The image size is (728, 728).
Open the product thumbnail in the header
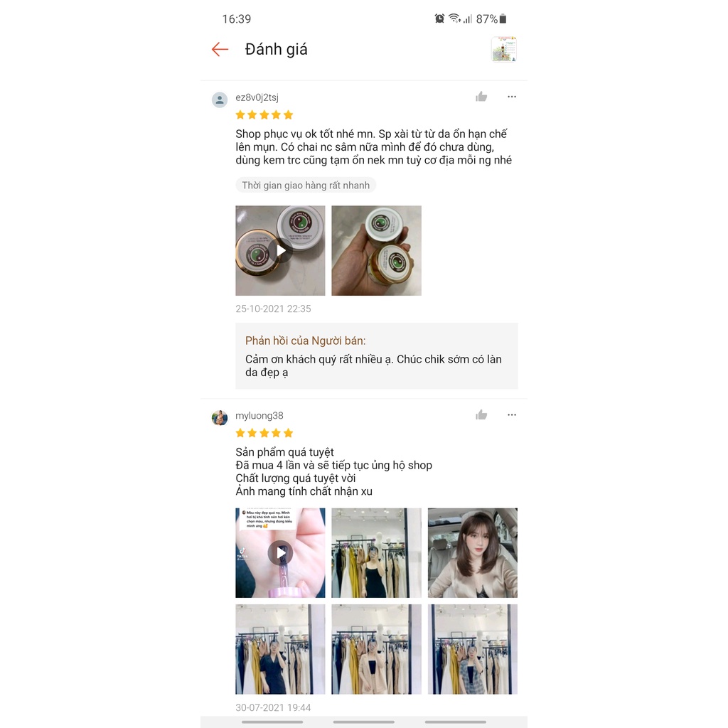point(504,49)
